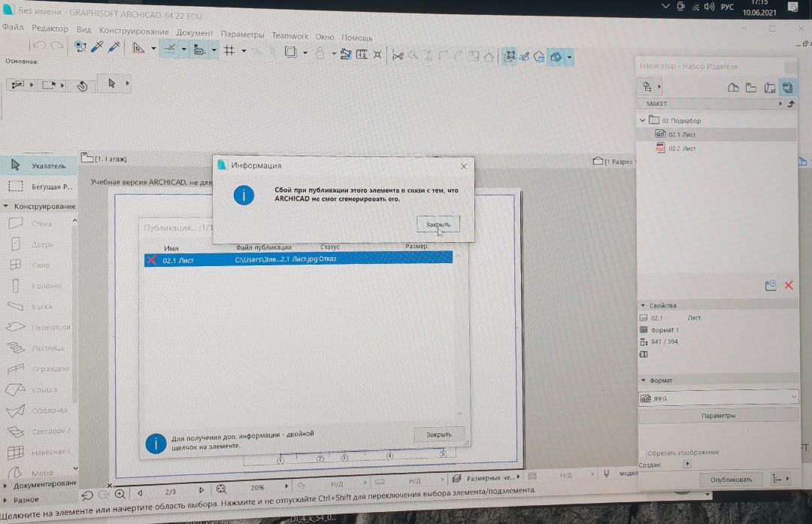The height and width of the screenshot is (524, 812).
Task: Click the rotate icon in the Основная panel
Action: 83,86
